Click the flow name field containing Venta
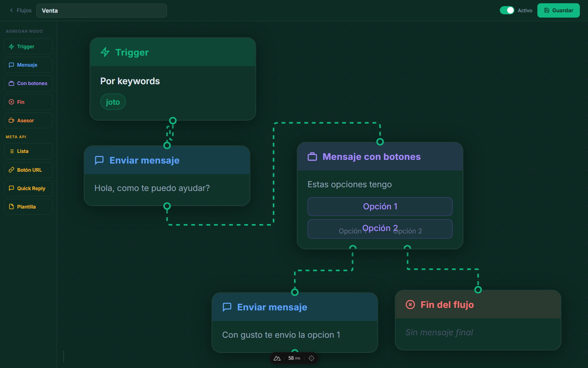588x368 pixels. pyautogui.click(x=102, y=11)
